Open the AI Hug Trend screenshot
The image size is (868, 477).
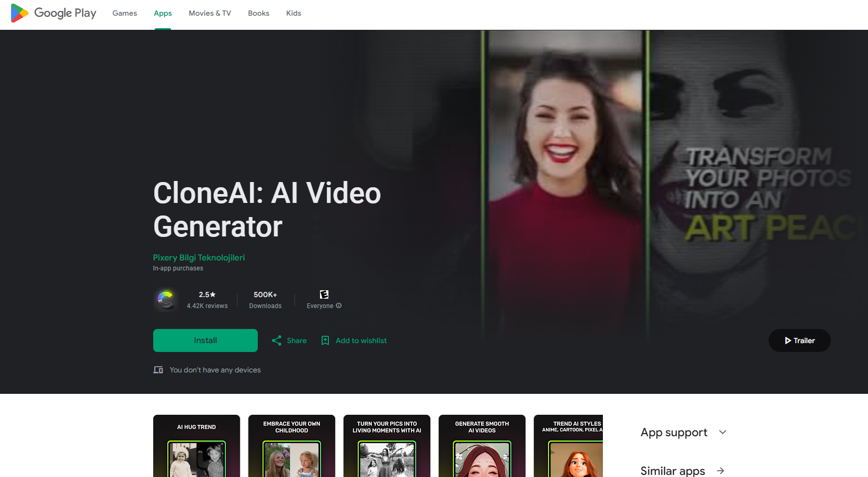[197, 446]
